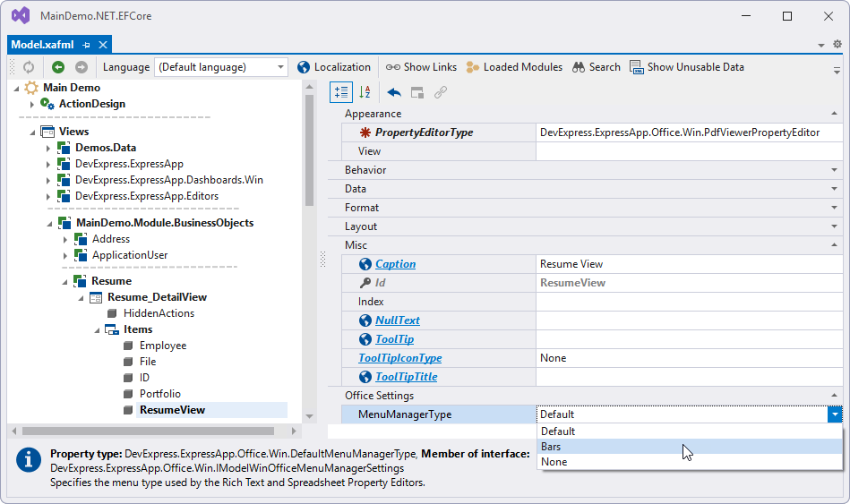Image resolution: width=850 pixels, height=504 pixels.
Task: Click the reload model icon
Action: 28,67
